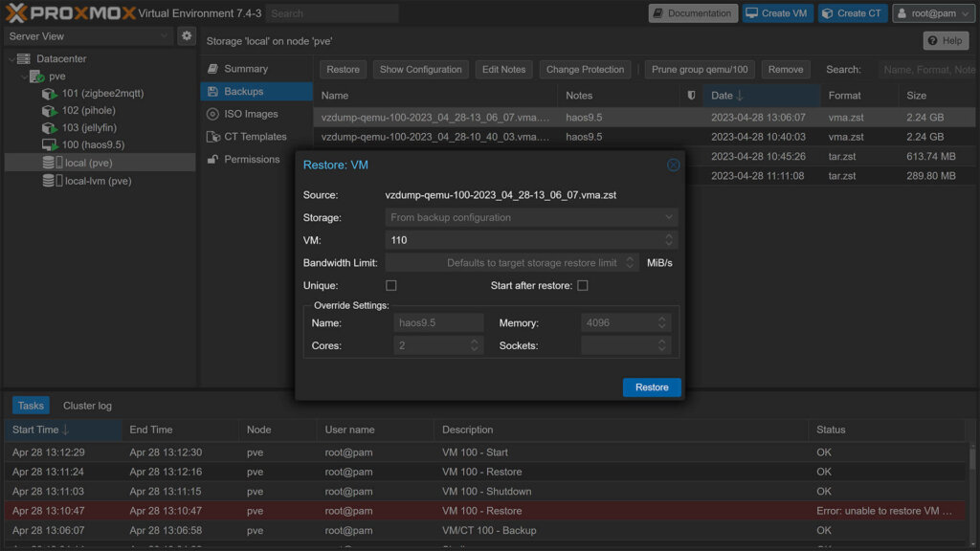This screenshot has width=980, height=551.
Task: Open the Server View dropdown
Action: 86,34
